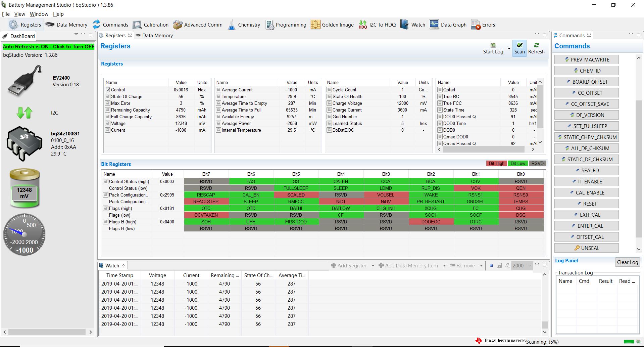Image resolution: width=644 pixels, height=347 pixels.
Task: Click the I2C communication arrows icon
Action: 24,113
